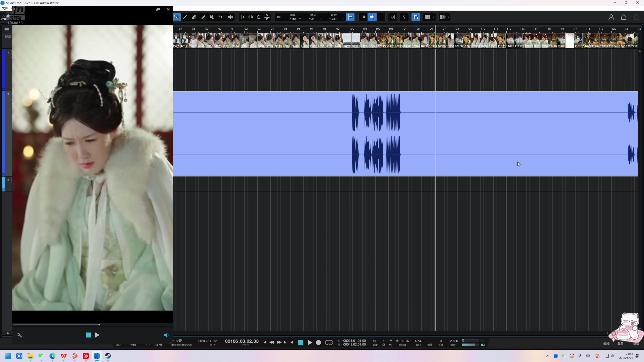Open the 混音 mixer view
The image size is (644, 362).
[x=620, y=344]
